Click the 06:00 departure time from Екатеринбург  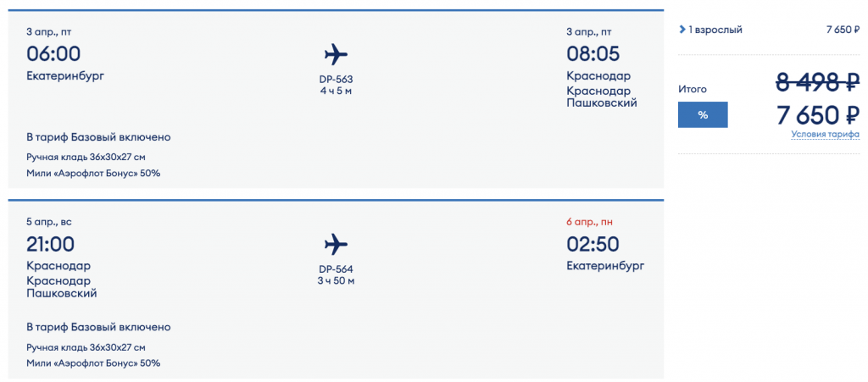coord(53,54)
